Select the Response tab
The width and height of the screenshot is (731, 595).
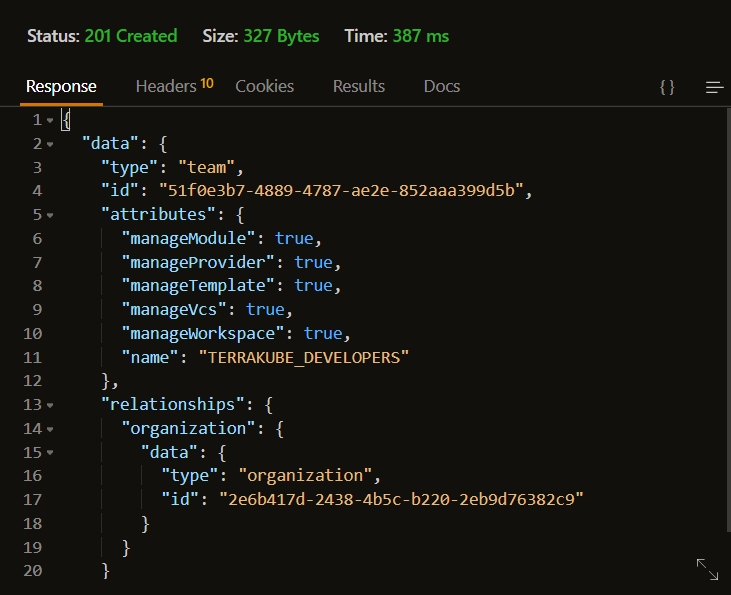[x=61, y=86]
